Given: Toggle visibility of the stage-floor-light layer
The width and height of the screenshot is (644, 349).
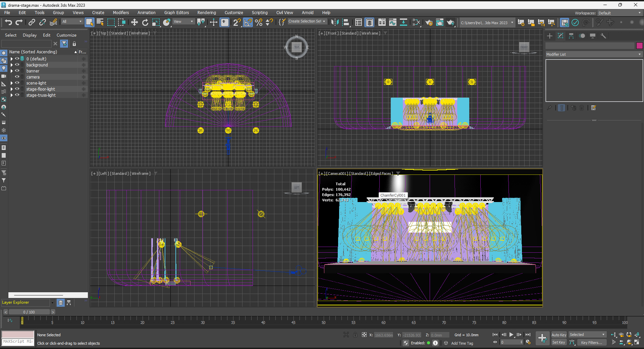Looking at the screenshot, I should click(17, 89).
